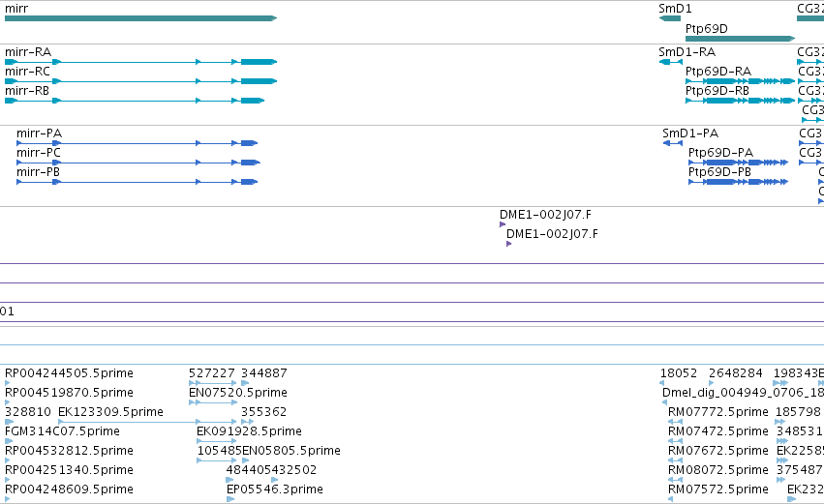Click the SmD1 gene arrow
Viewport: 824px width, 504px height.
click(x=669, y=18)
